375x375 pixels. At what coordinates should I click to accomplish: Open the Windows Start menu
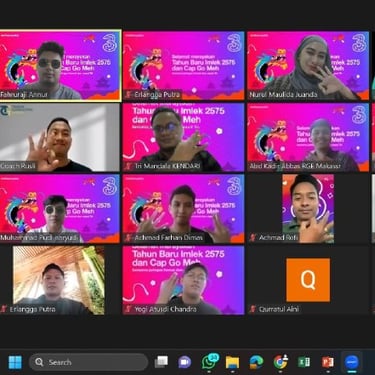[15, 362]
